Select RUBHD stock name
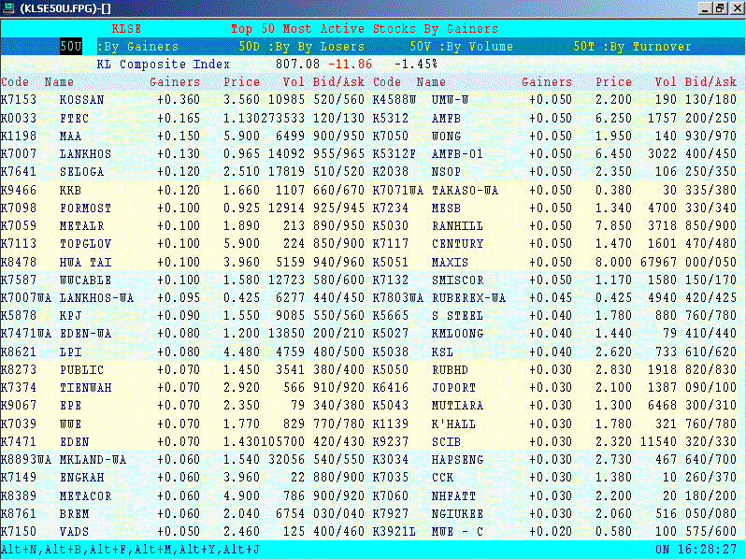 point(450,370)
